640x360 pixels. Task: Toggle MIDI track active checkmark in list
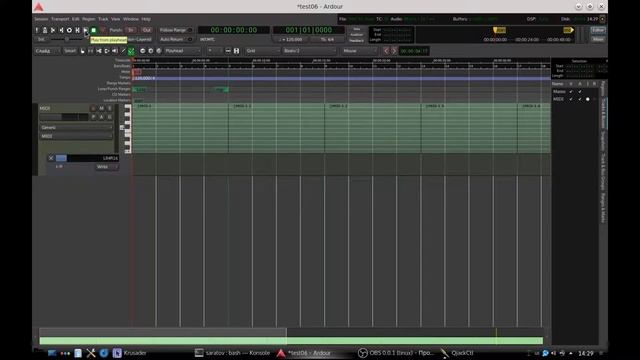[580, 99]
